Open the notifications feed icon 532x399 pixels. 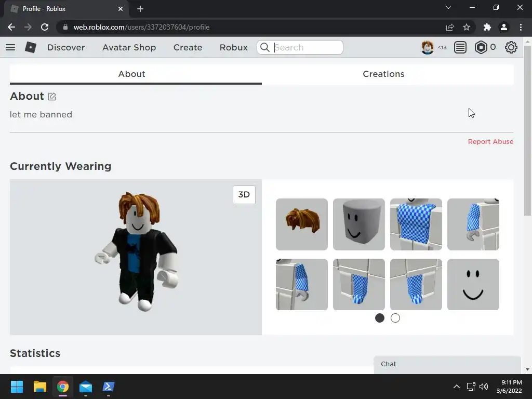click(x=460, y=47)
